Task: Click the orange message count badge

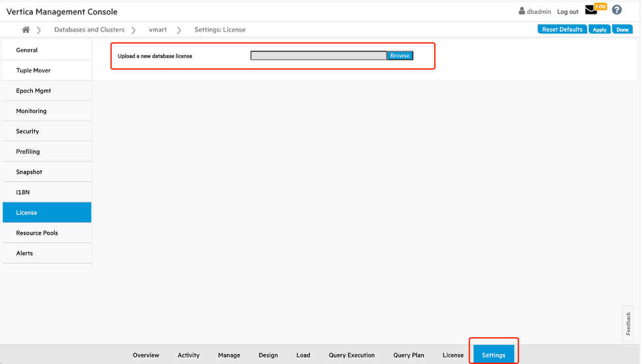Action: (601, 7)
